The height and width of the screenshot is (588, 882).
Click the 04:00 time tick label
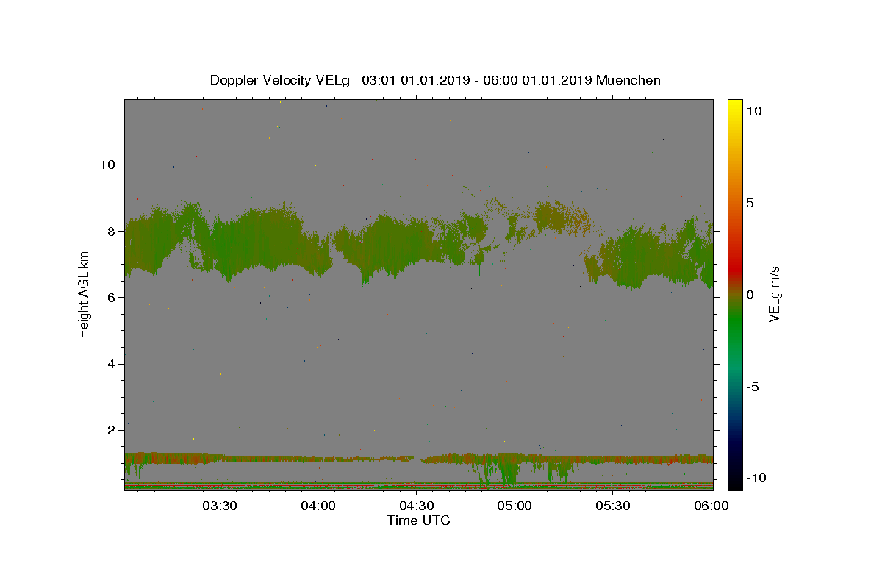click(318, 506)
